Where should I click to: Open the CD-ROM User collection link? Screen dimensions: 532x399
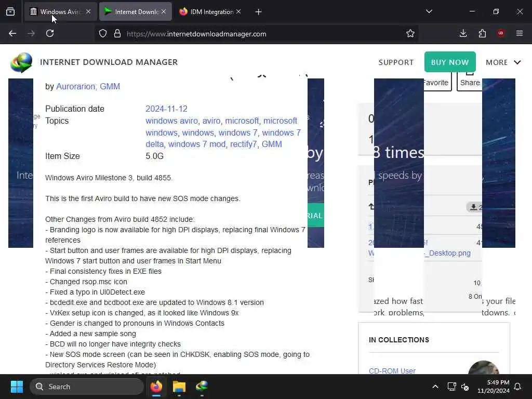tap(392, 370)
